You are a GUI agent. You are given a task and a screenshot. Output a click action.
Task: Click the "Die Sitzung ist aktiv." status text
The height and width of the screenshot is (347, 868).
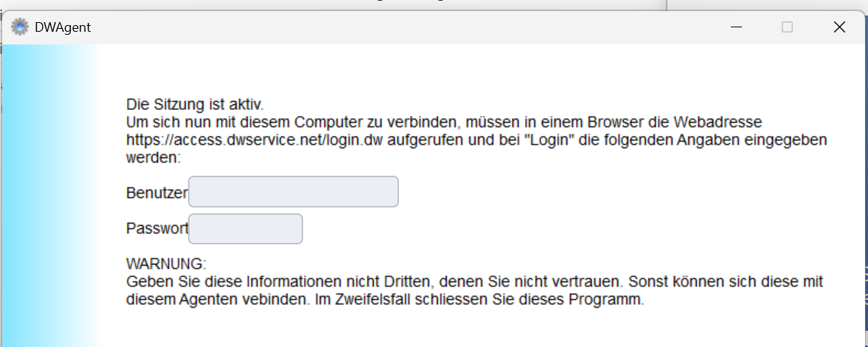pos(195,103)
